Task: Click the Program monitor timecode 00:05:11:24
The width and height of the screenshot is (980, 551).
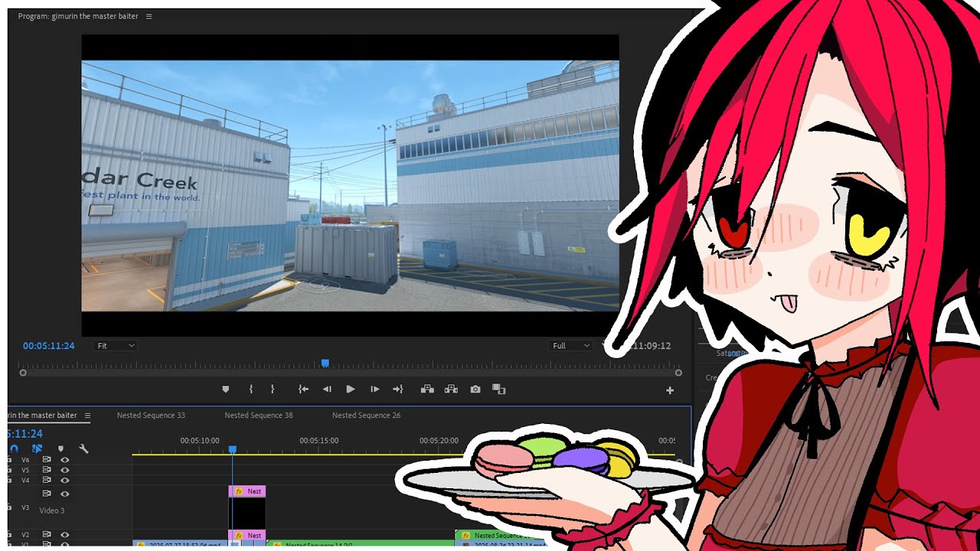Action: [x=48, y=346]
